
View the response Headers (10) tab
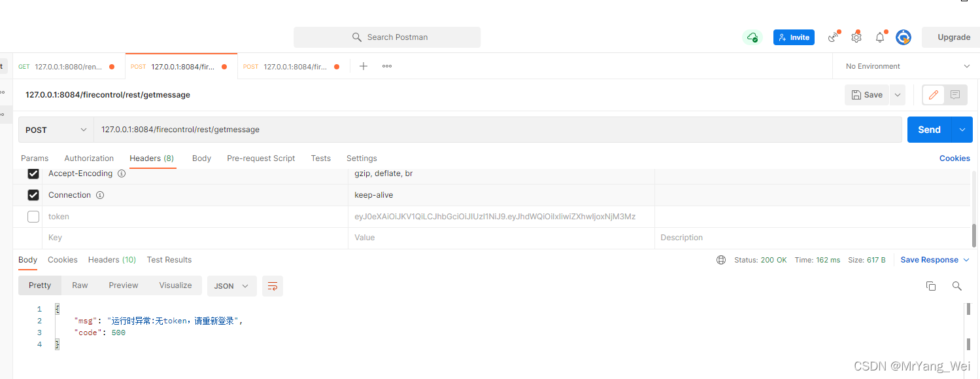(112, 260)
